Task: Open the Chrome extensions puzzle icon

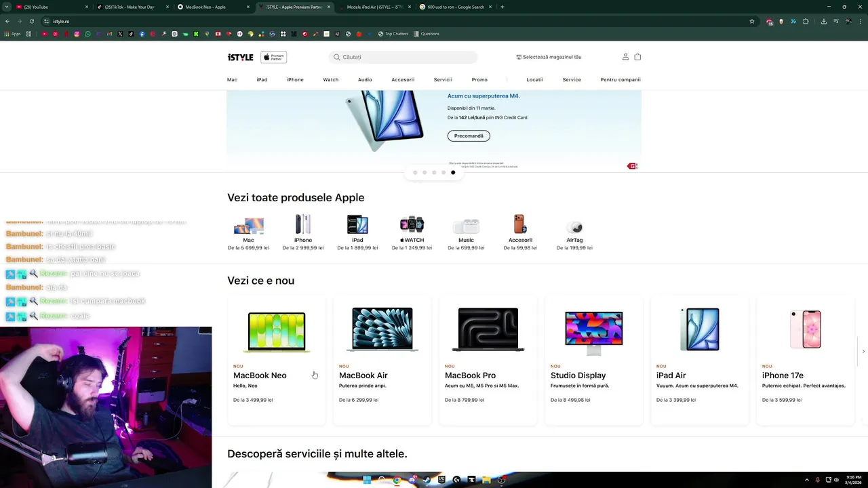Action: coord(806,21)
